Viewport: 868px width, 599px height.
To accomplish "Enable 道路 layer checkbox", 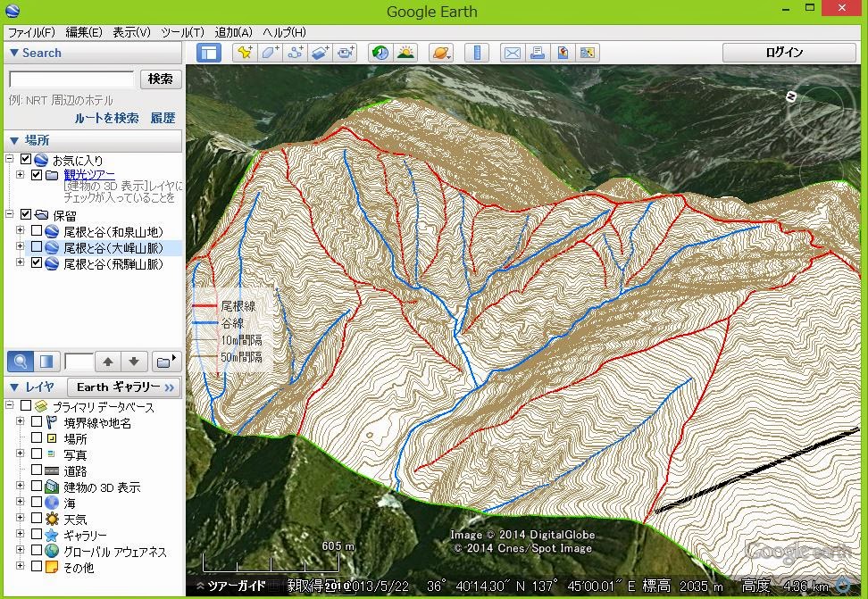I will pyautogui.click(x=37, y=470).
